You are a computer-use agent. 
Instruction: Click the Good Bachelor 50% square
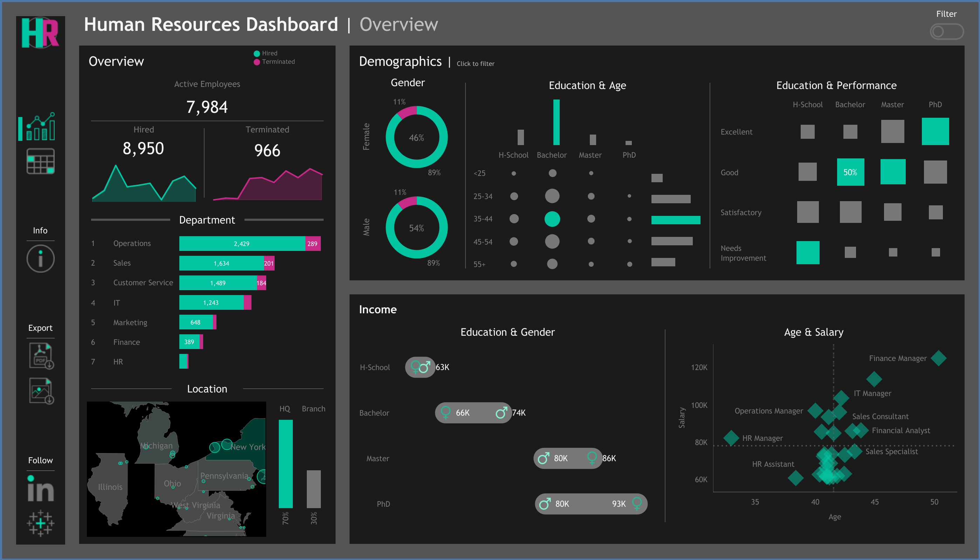point(850,172)
